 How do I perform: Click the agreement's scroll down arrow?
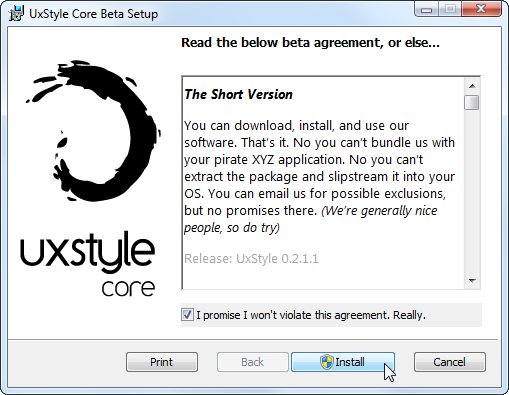coord(472,281)
